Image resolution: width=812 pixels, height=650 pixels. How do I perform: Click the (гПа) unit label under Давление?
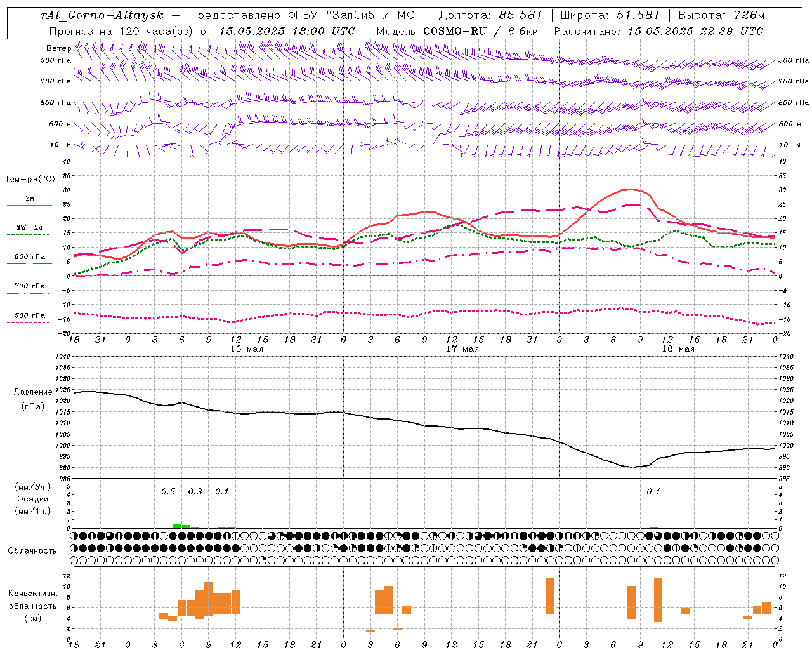(x=32, y=407)
